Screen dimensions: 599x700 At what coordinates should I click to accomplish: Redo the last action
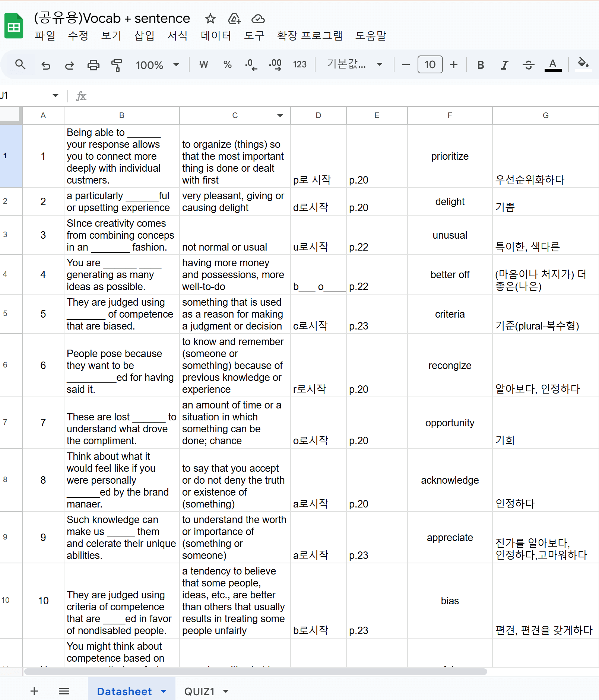pos(70,65)
